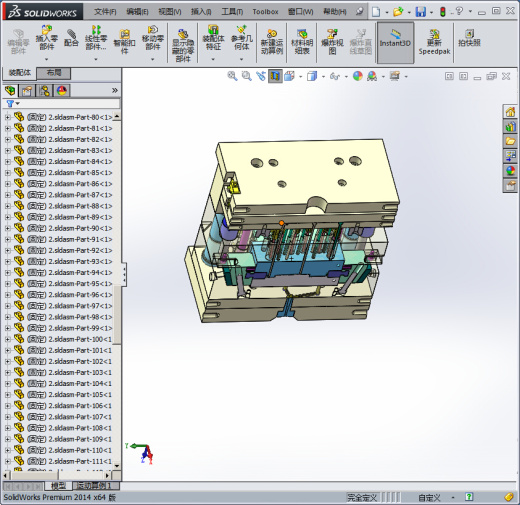Click the Insert Components (插入零部件) icon
520x505 pixels.
pos(47,38)
